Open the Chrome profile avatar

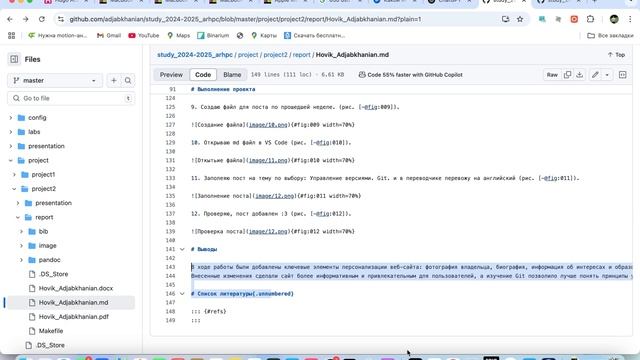tap(614, 19)
